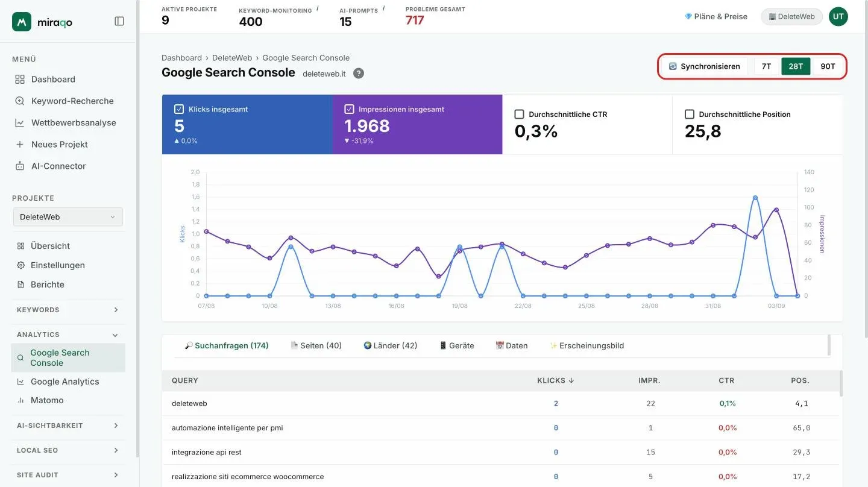Viewport: 868px width, 487px height.
Task: Click the Keyword-Recherche magnifier icon
Action: point(20,101)
